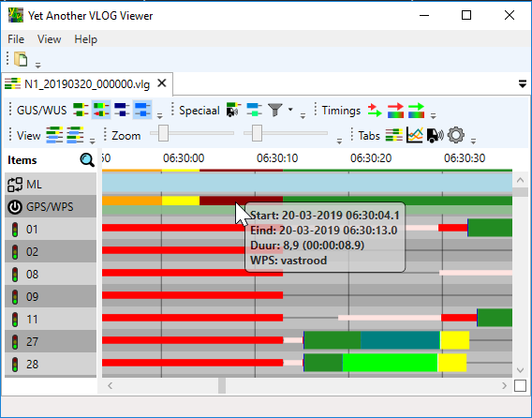Expand the Timings toolbar overflow arrow
Image resolution: width=532 pixels, height=418 pixels.
tap(433, 116)
